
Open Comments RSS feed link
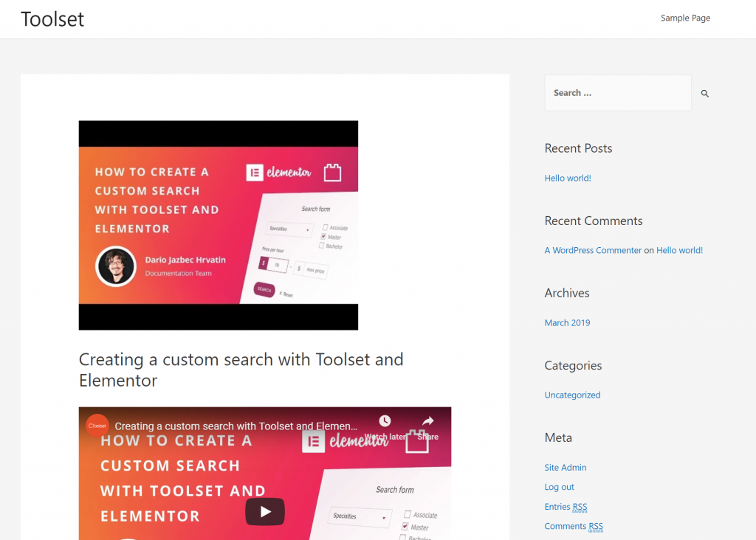[x=574, y=527]
